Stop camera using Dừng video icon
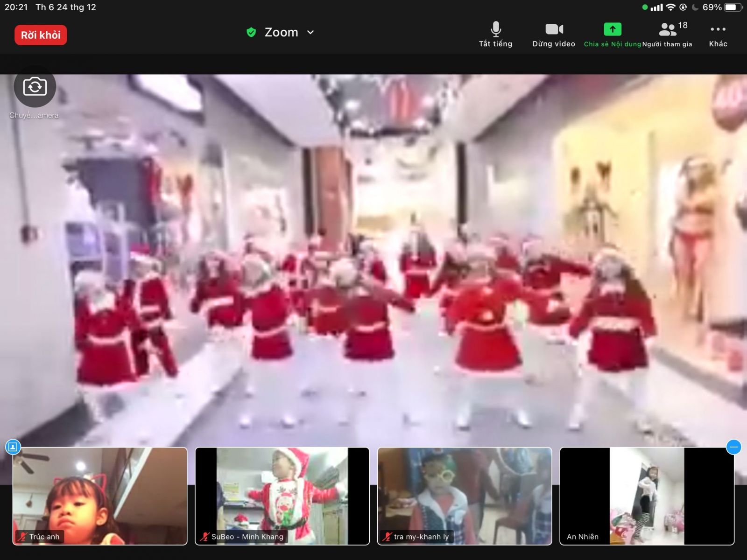Screen dimensions: 747x560 (554, 29)
